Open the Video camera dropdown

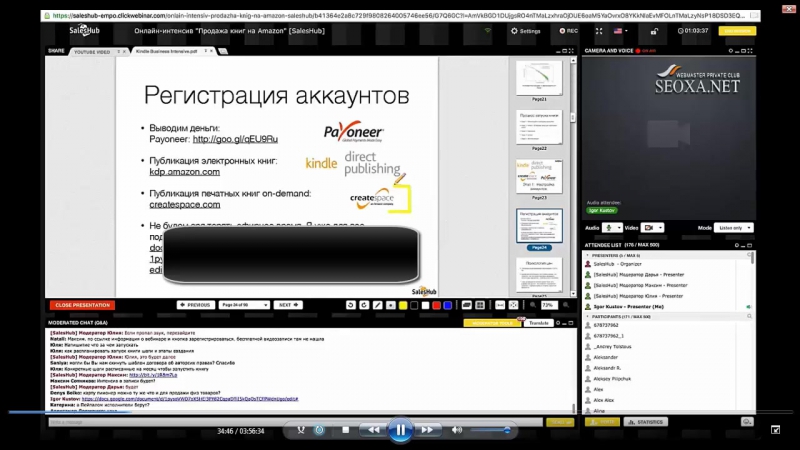pyautogui.click(x=653, y=228)
